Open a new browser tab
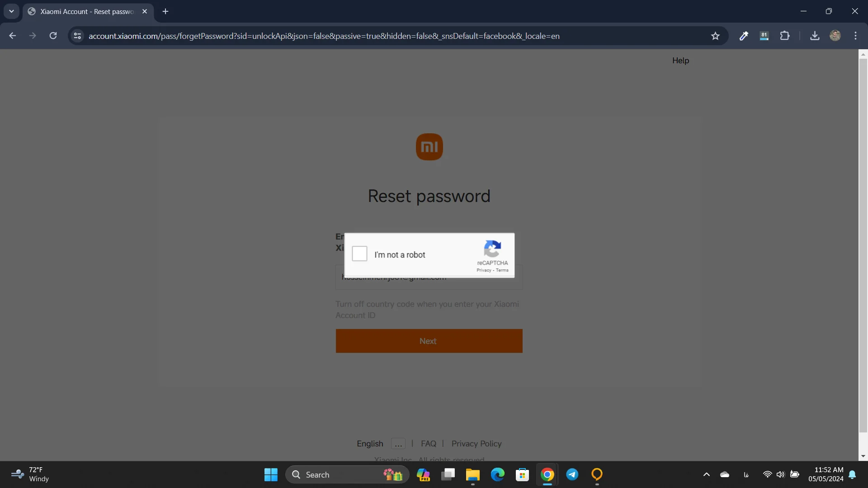 165,11
